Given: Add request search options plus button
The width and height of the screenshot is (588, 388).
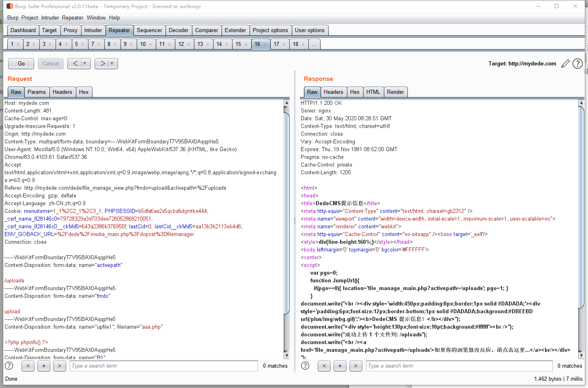Looking at the screenshot, I should [x=44, y=366].
